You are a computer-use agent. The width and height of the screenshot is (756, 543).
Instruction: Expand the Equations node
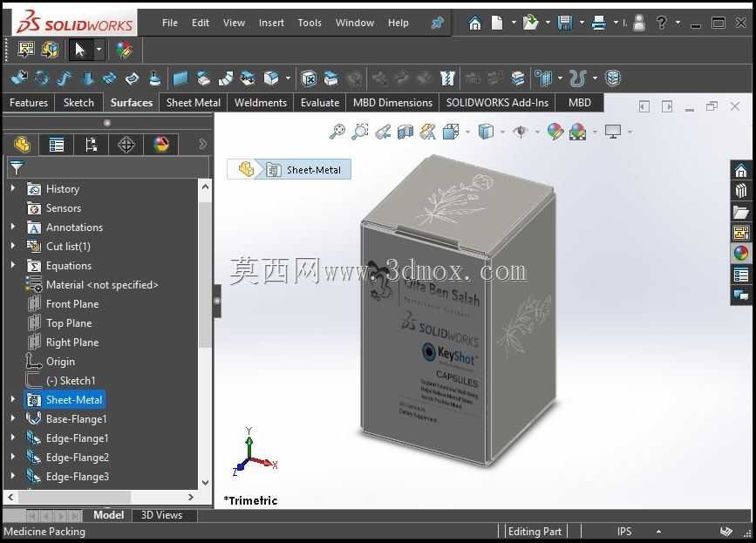pos(13,264)
